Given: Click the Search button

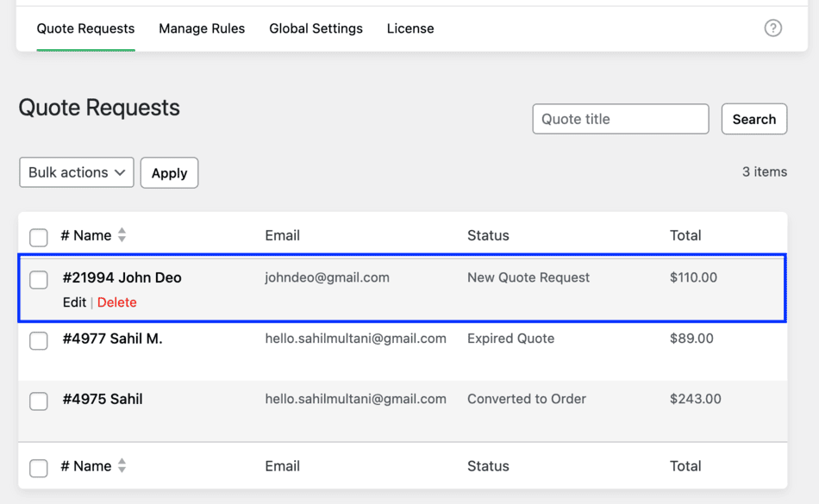Looking at the screenshot, I should tap(753, 119).
